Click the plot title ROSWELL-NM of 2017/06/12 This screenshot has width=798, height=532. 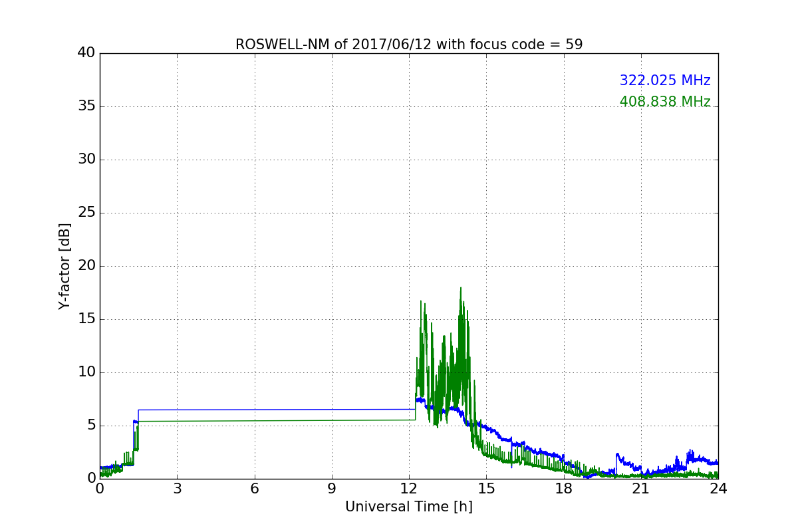(409, 45)
